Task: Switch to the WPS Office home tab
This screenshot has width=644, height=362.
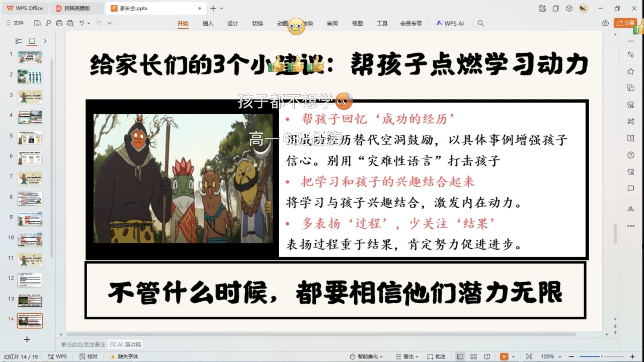Action: click(25, 8)
